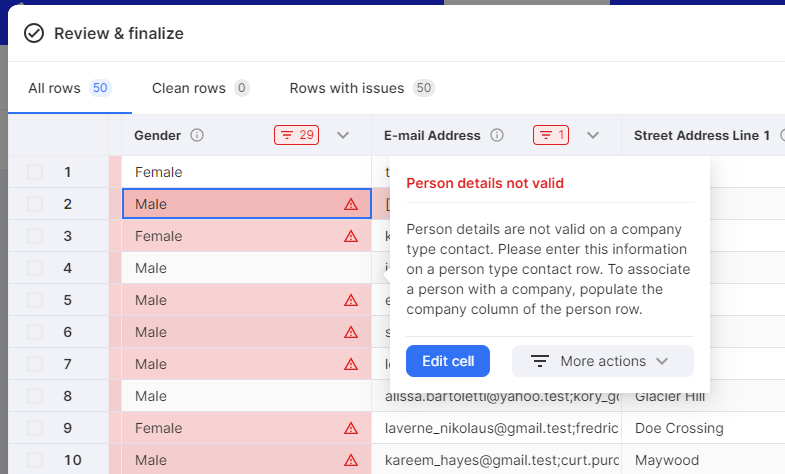Click the warning icon in row 9
785x474 pixels.
coord(351,428)
